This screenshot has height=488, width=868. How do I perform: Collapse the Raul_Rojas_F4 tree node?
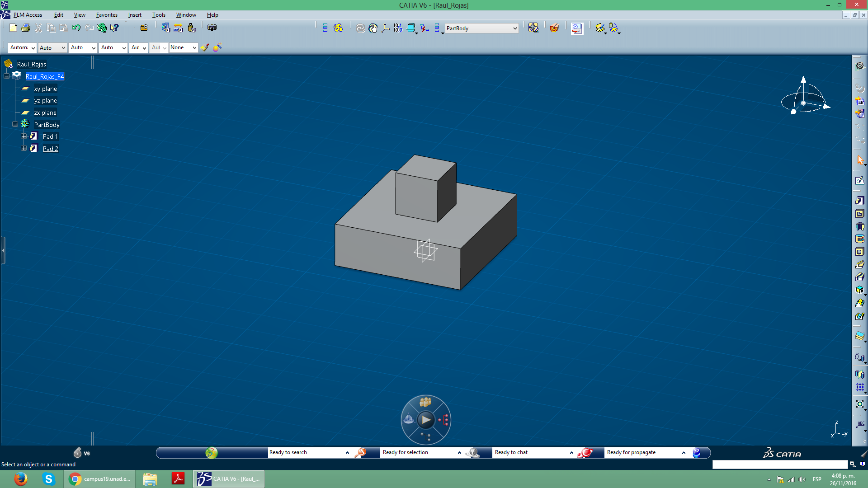(7, 76)
